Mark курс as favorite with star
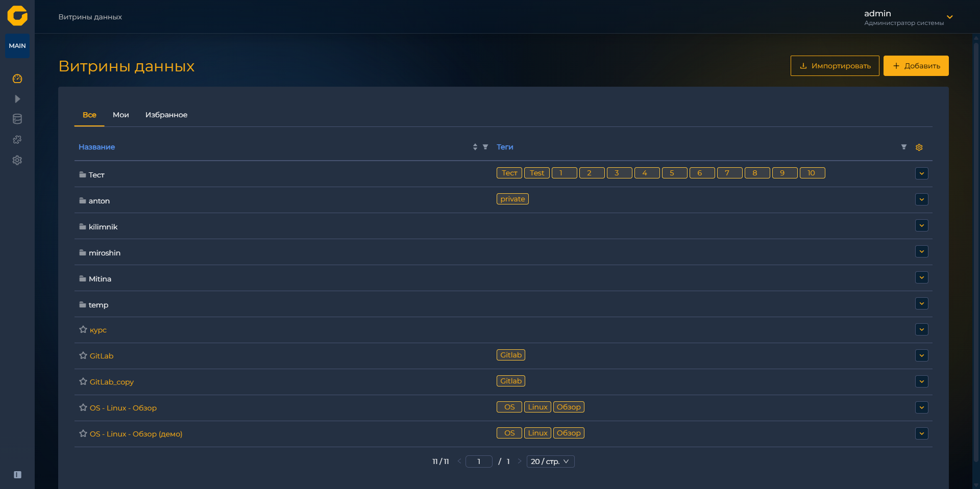This screenshot has height=489, width=980. point(83,329)
